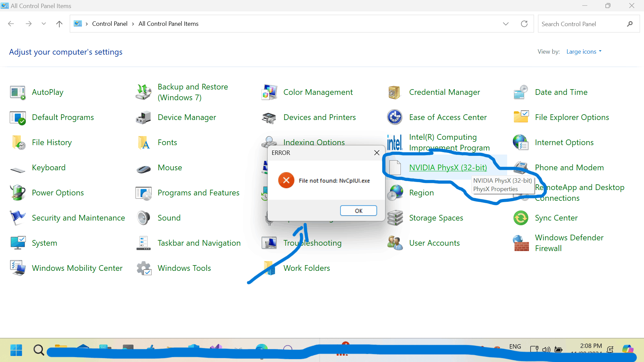Open the recent locations chevron
Viewport: 644px width, 362px height.
click(x=44, y=24)
